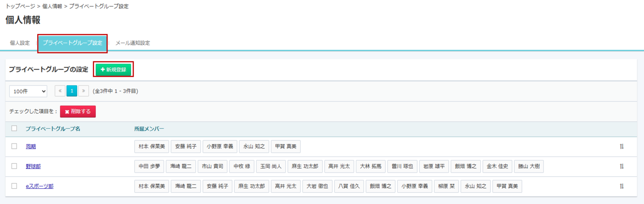Click 麻生 功太郎 in the eスポーツ部 row

click(252, 186)
